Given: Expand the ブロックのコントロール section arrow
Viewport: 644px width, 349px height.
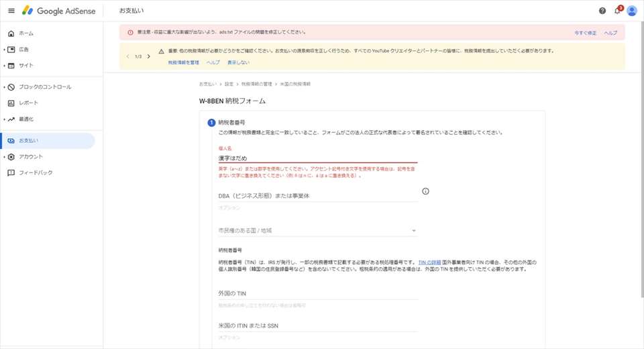Looking at the screenshot, I should point(4,87).
